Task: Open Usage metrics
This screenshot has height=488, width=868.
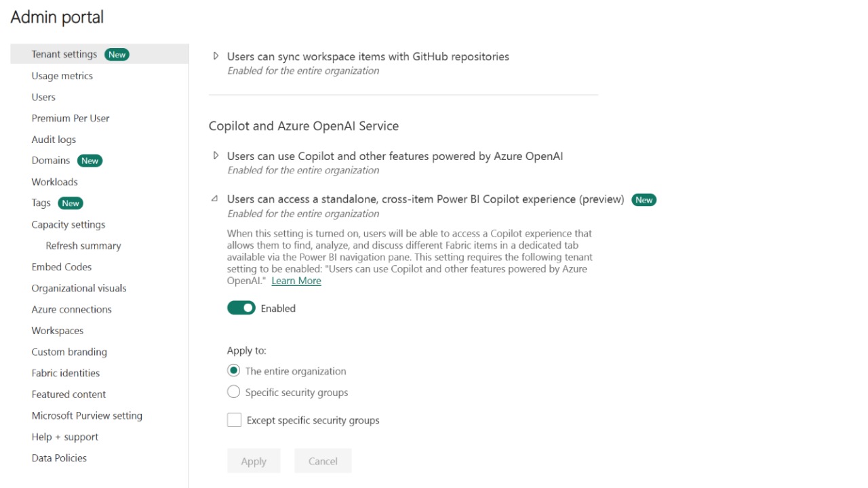Action: [x=62, y=75]
